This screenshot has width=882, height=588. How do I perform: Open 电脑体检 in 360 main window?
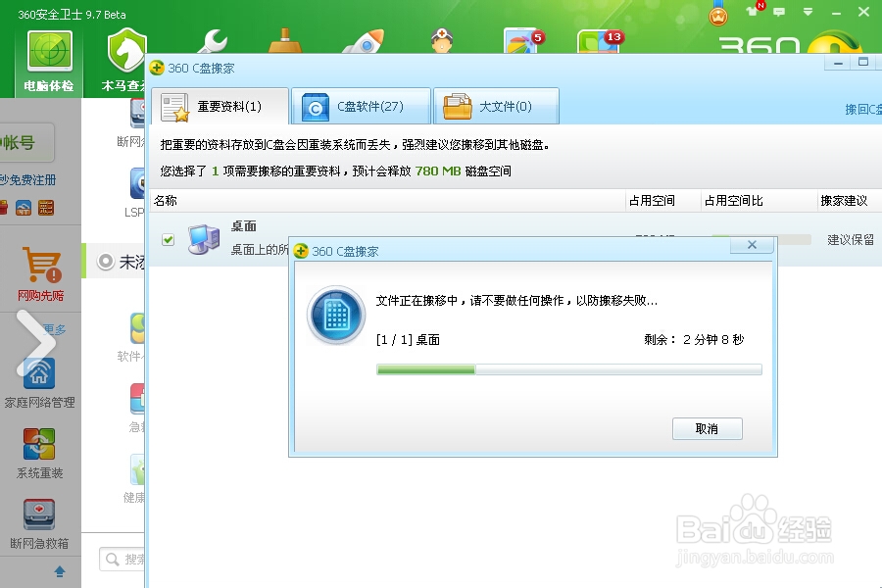tap(50, 62)
